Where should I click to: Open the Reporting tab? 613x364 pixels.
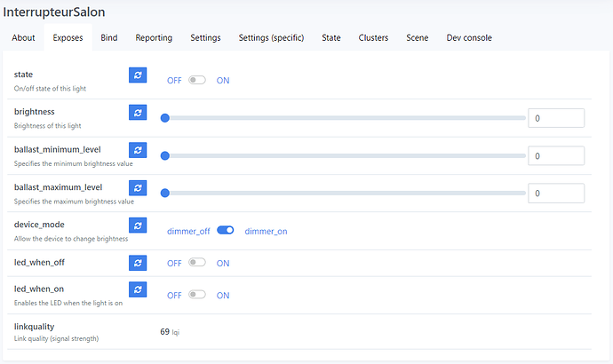(154, 37)
